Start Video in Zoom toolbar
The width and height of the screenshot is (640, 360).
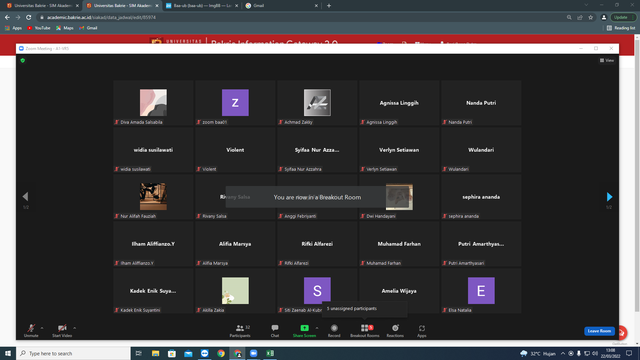(x=62, y=330)
